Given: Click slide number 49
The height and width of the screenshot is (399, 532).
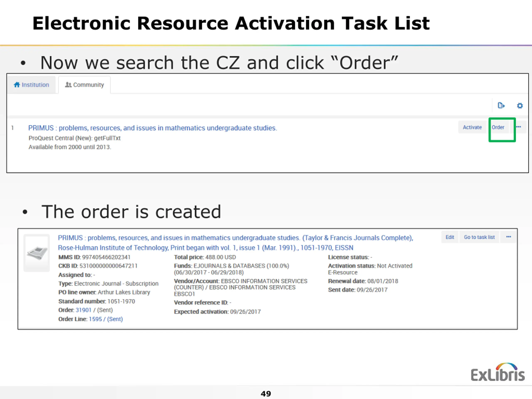Looking at the screenshot, I should 266,394.
